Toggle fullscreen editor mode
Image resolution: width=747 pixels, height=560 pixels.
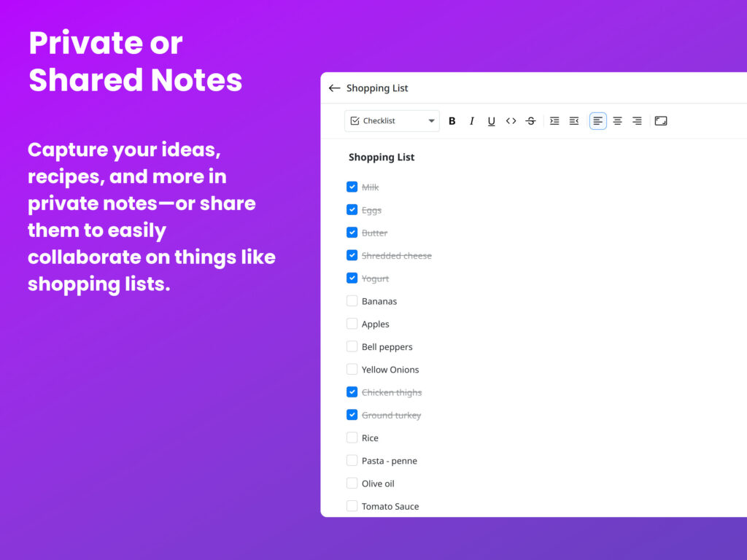pos(661,121)
